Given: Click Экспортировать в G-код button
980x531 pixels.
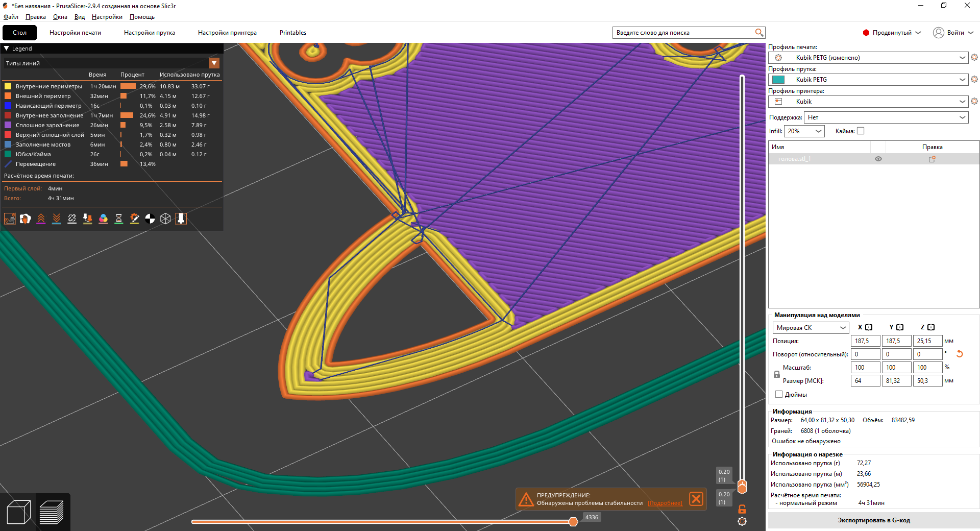Looking at the screenshot, I should 874,520.
